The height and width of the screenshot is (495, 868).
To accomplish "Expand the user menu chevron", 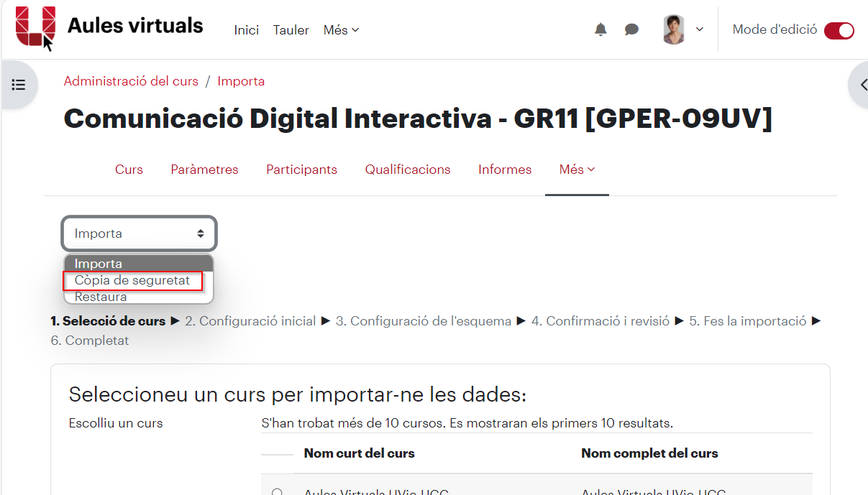I will pos(699,29).
